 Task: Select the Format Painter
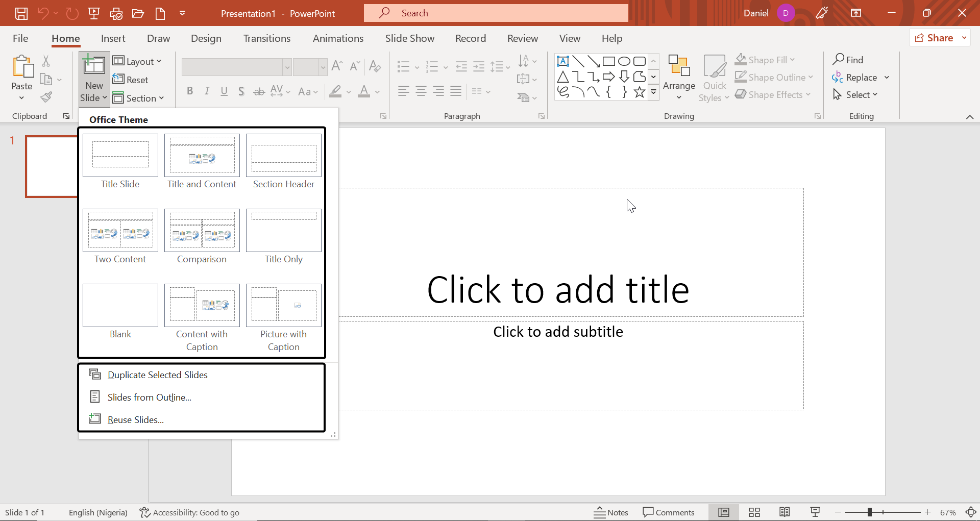[46, 97]
